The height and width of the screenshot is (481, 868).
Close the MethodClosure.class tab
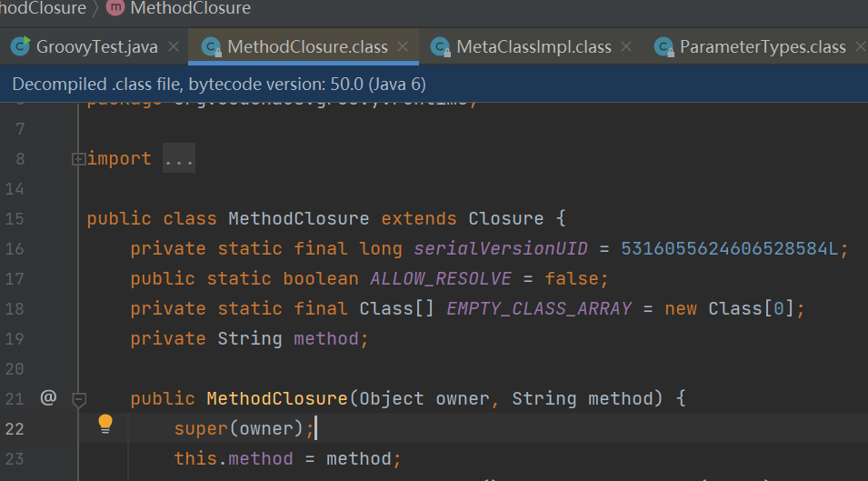tap(403, 47)
